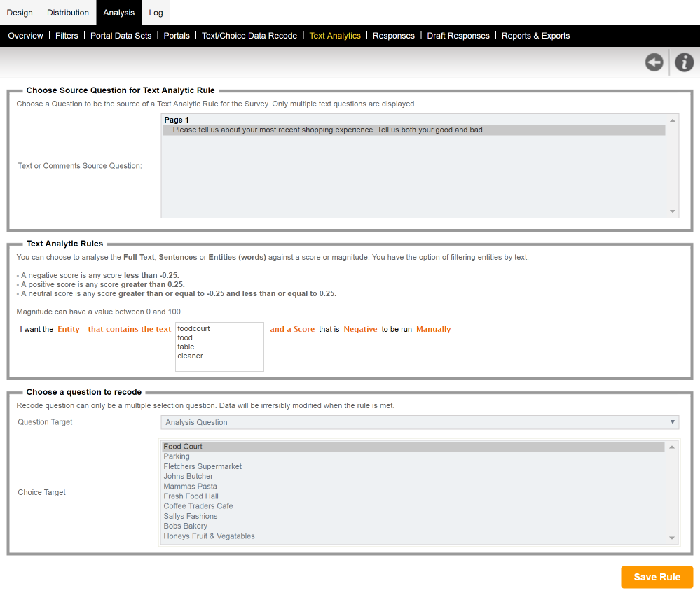Click the orange Entity setting to change it
Viewport: 700px width, 593px height.
tap(69, 329)
